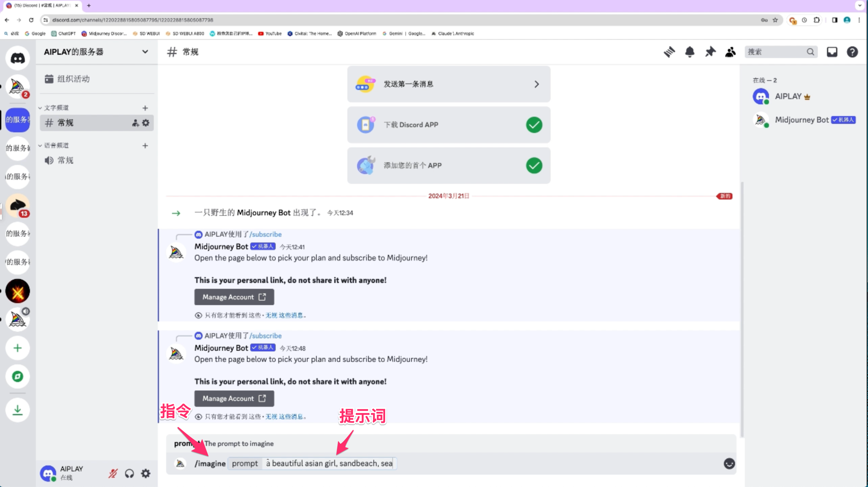868x487 pixels.
Task: Open the Midjourney server with the 2 badge
Action: click(x=18, y=87)
